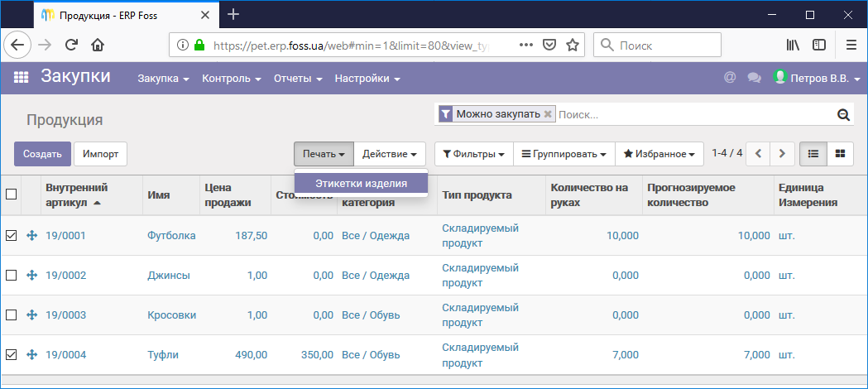The width and height of the screenshot is (868, 389).
Task: Click the browser back arrow
Action: [17, 45]
